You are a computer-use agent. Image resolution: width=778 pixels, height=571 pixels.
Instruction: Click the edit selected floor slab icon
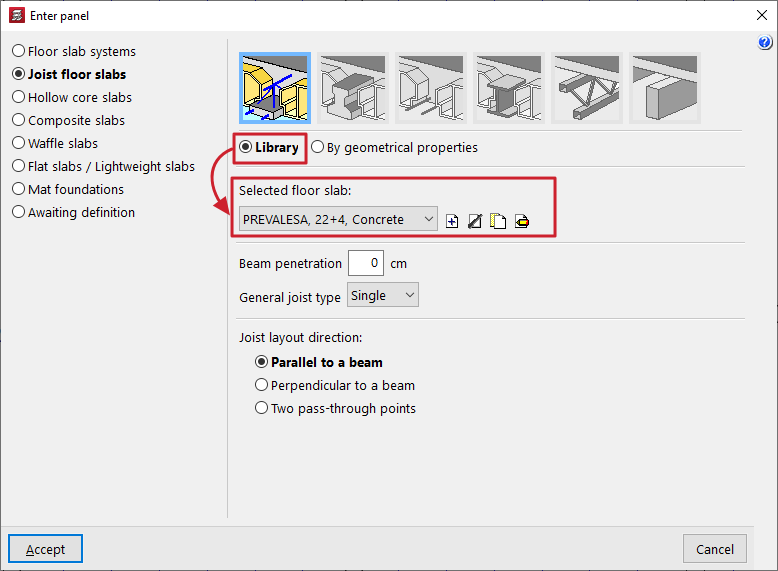(475, 221)
